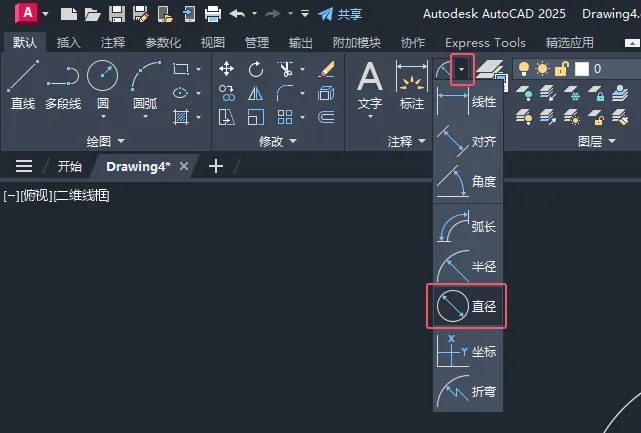Click the Undo arrow
Image resolution: width=641 pixels, height=433 pixels.
point(237,14)
